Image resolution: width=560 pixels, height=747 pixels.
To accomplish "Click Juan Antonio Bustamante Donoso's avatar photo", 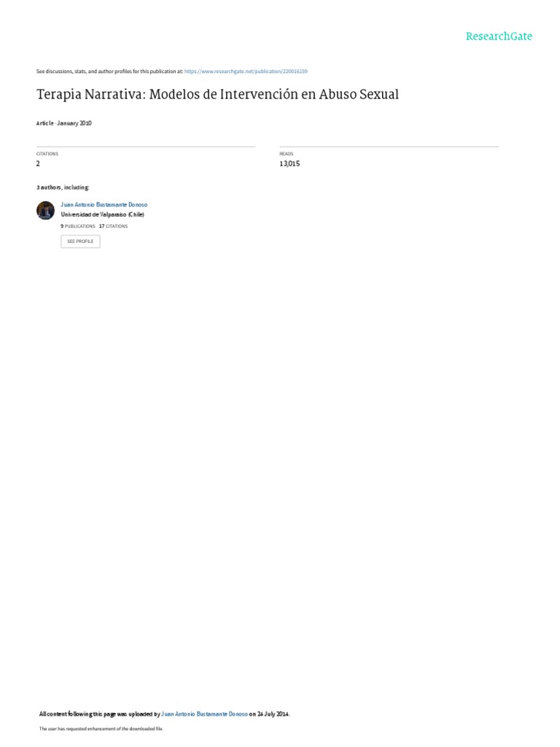I will 46,210.
